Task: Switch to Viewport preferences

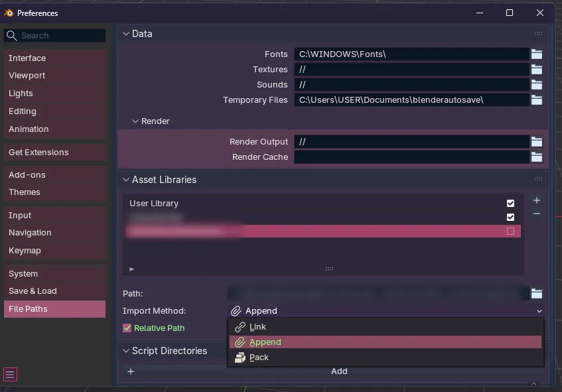Action: tap(54, 76)
